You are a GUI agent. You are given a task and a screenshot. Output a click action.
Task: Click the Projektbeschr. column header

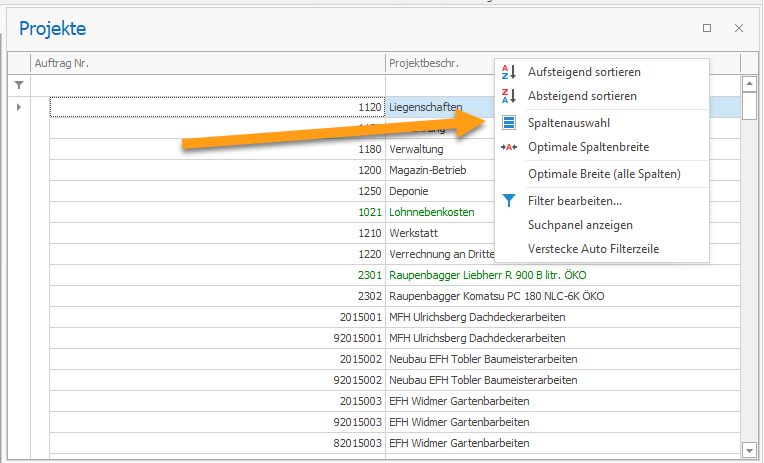tap(440, 63)
